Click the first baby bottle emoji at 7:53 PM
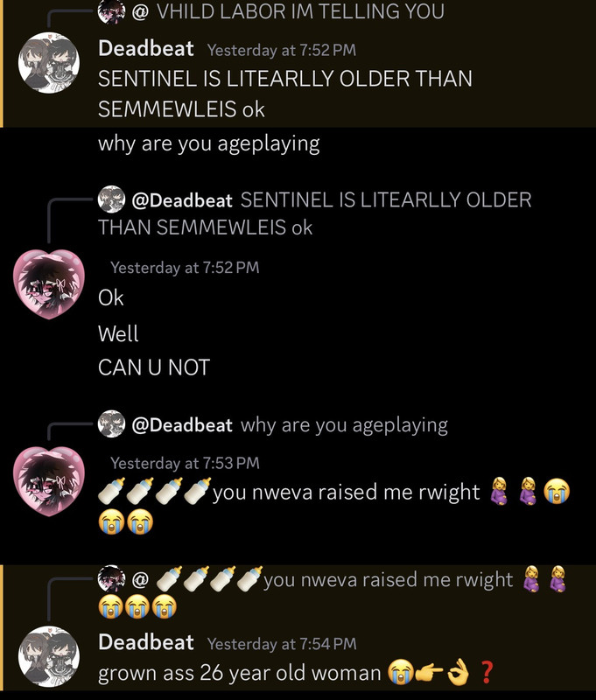This screenshot has width=596, height=700. [x=112, y=491]
